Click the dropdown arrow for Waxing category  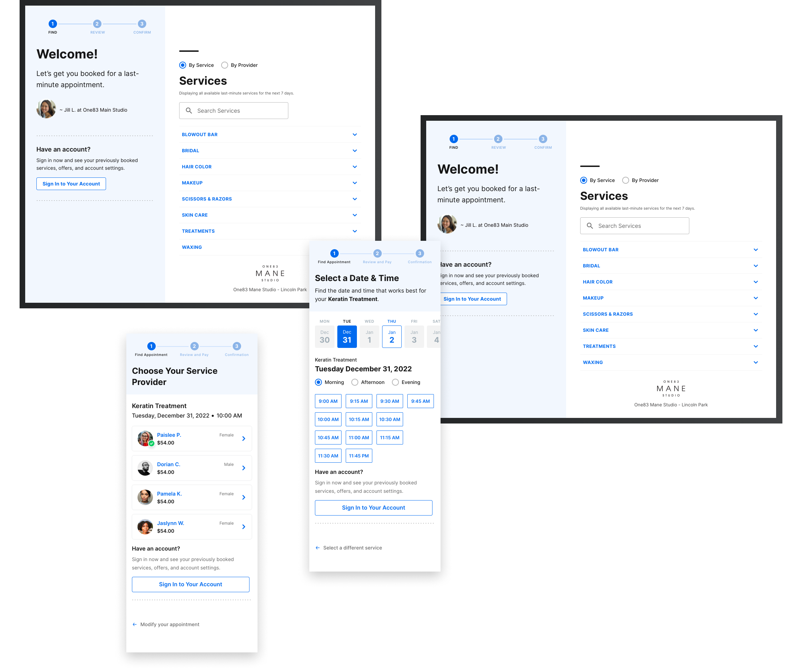click(757, 362)
